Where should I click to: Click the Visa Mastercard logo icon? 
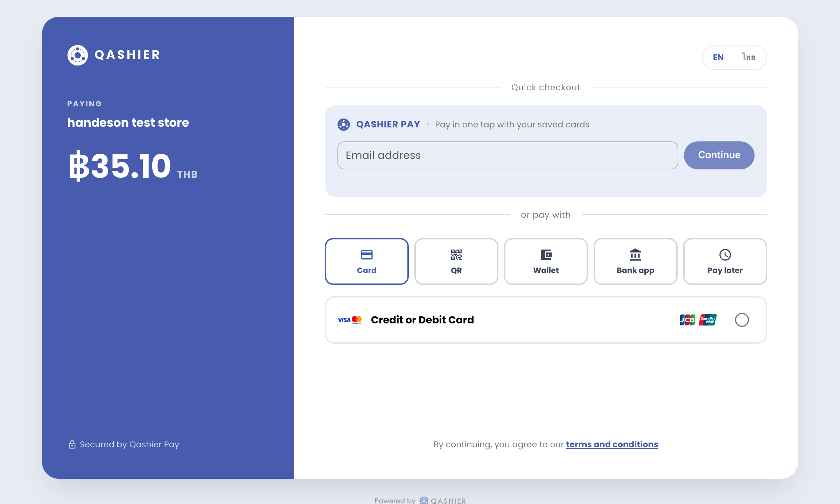[x=350, y=320]
